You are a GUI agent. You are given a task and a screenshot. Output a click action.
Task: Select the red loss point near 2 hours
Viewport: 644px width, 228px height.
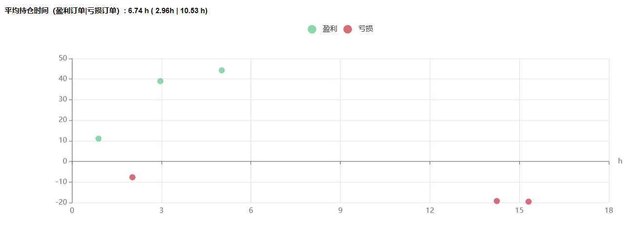point(133,177)
